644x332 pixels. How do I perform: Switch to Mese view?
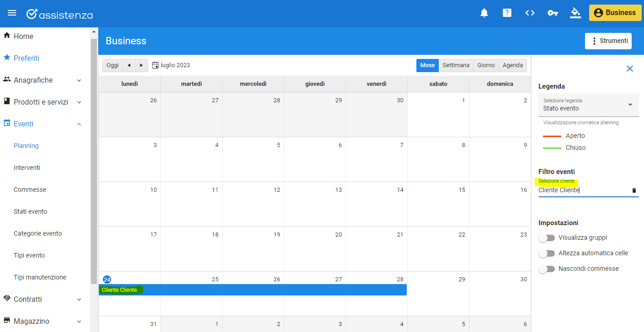[427, 65]
